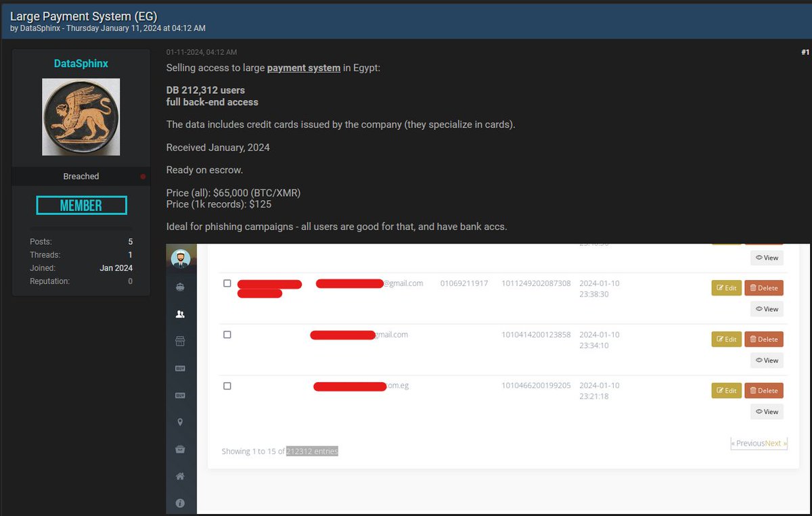Go to the Next page of entries
Viewport: 812px width, 516px height.
[x=775, y=444]
